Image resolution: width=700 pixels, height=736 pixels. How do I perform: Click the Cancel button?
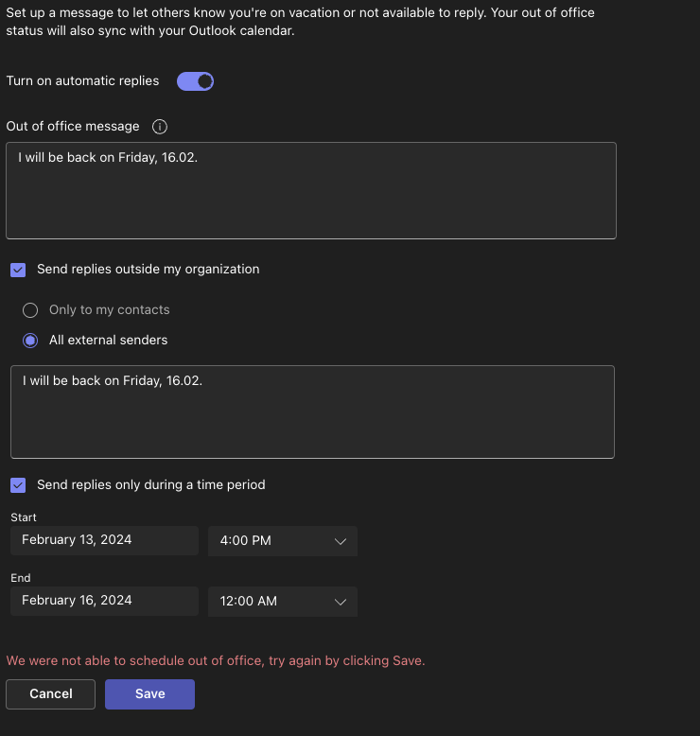click(x=51, y=694)
